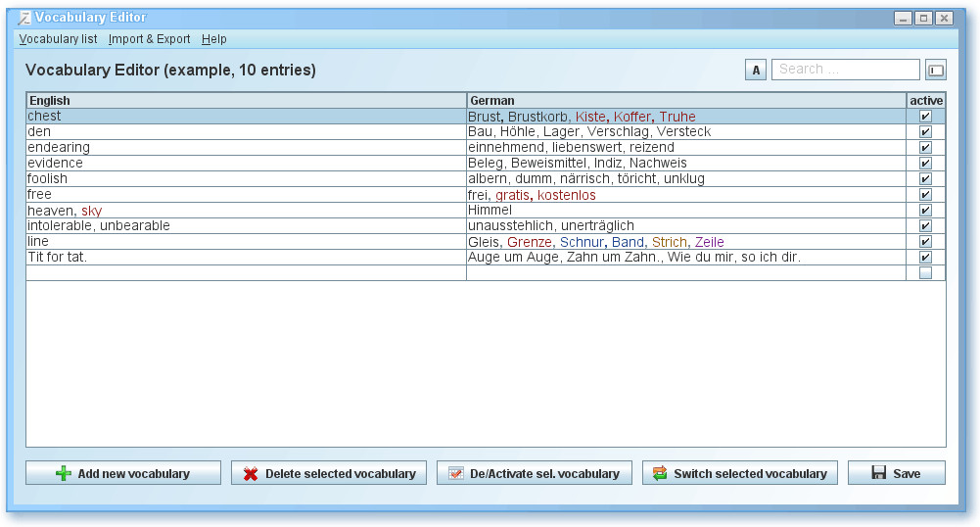This screenshot has height=527, width=980.
Task: Click the empty German cell in the last row
Action: click(686, 272)
